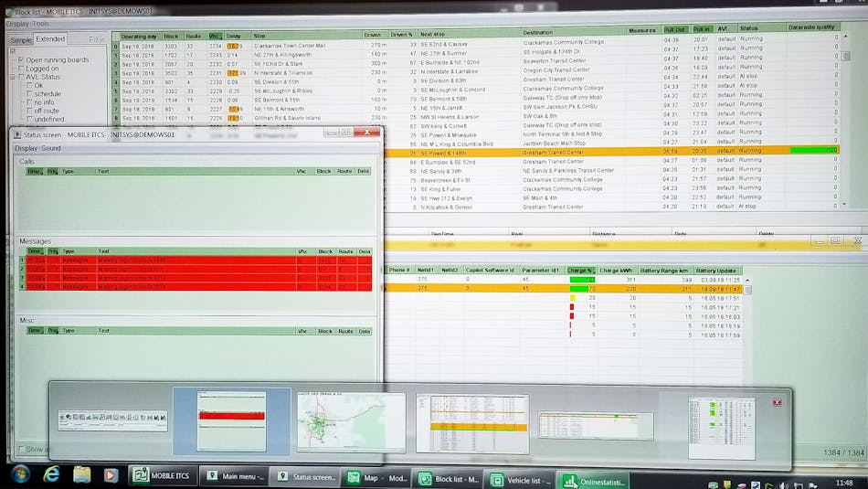868x489 pixels.
Task: Close the Status screen window
Action: pos(367,133)
